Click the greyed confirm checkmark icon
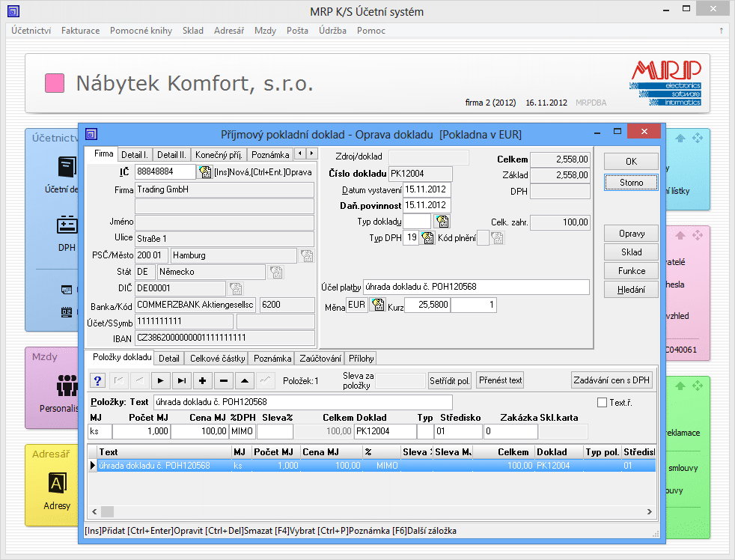The image size is (735, 560). coord(265,381)
